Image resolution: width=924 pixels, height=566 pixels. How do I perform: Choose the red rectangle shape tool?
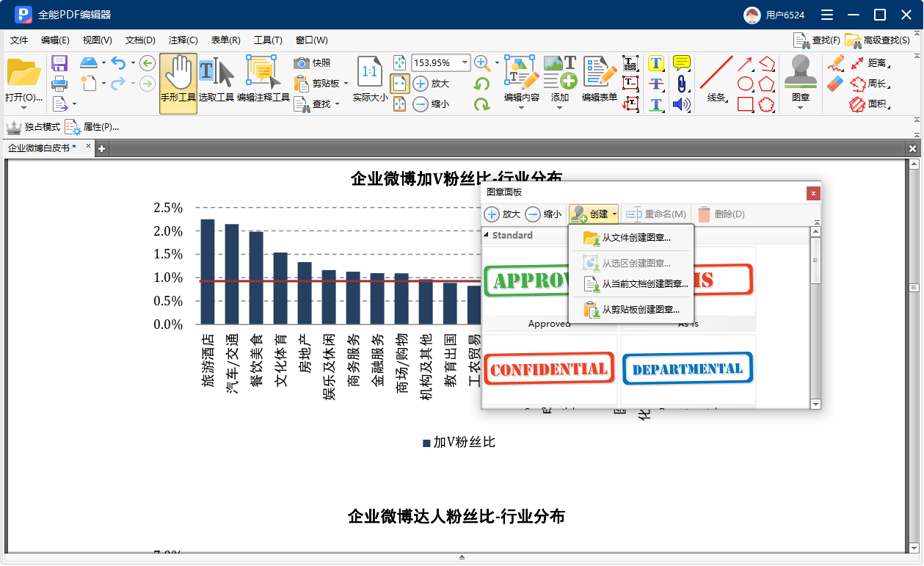(745, 104)
